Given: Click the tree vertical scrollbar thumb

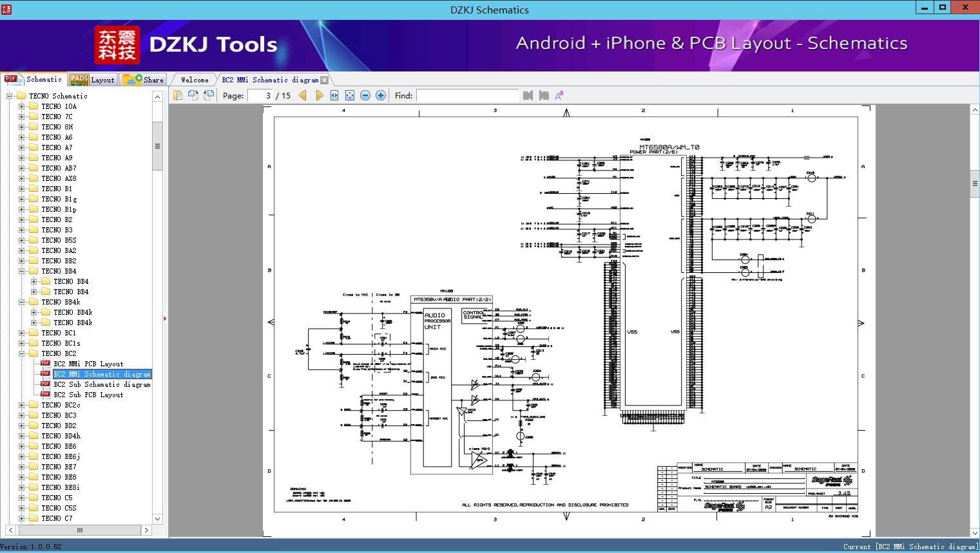Looking at the screenshot, I should (157, 146).
